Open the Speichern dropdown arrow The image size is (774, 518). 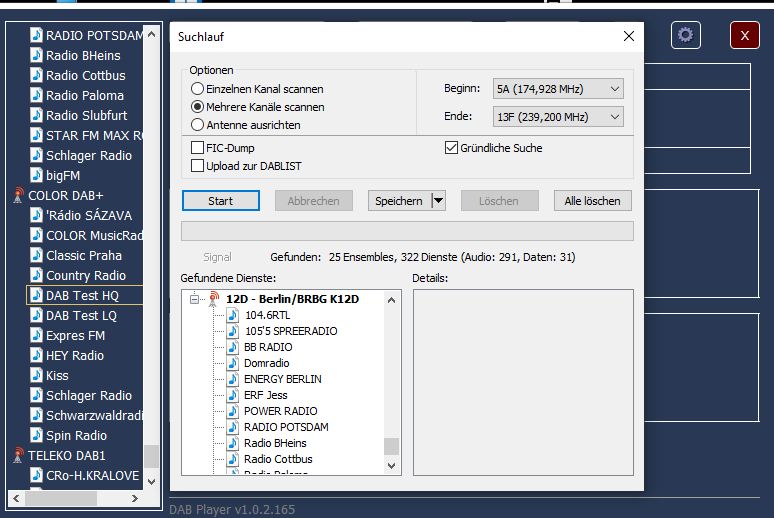438,201
